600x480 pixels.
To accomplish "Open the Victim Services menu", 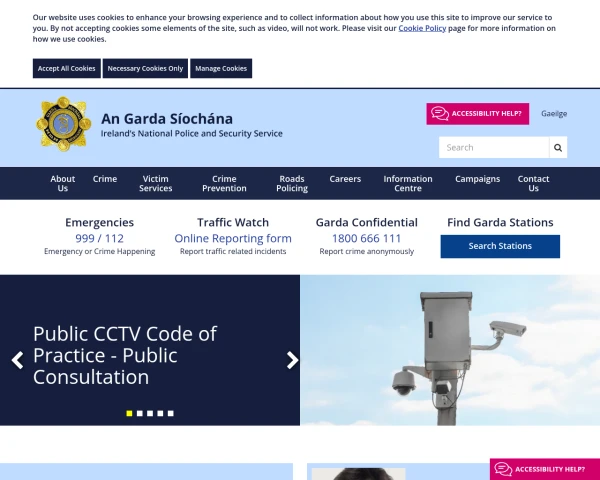I will 155,183.
